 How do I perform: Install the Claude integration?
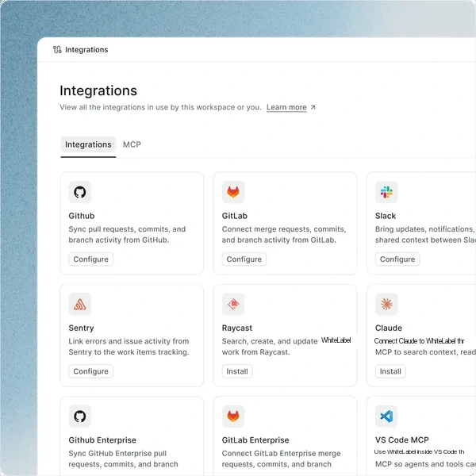click(x=390, y=371)
